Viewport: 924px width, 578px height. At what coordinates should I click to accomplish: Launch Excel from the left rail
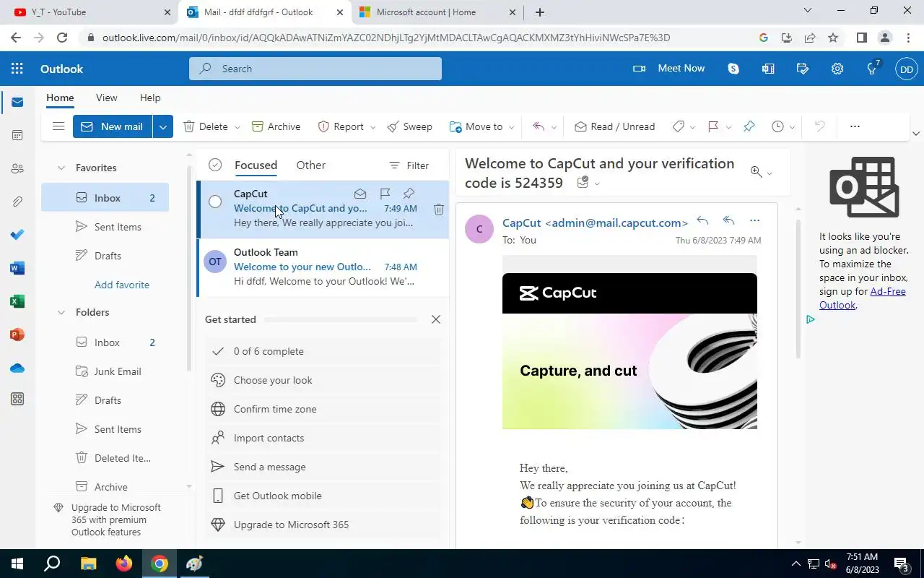point(17,301)
